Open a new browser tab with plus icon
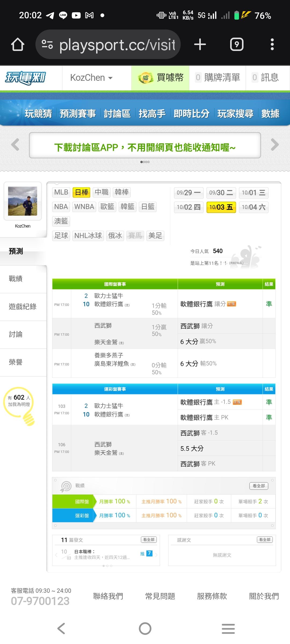The image size is (290, 644). (x=200, y=44)
